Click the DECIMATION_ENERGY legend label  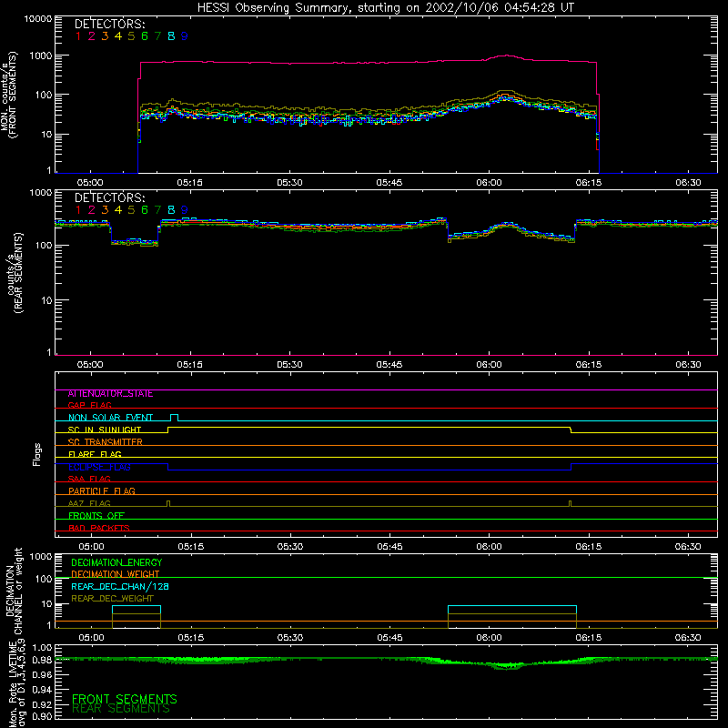(x=116, y=562)
